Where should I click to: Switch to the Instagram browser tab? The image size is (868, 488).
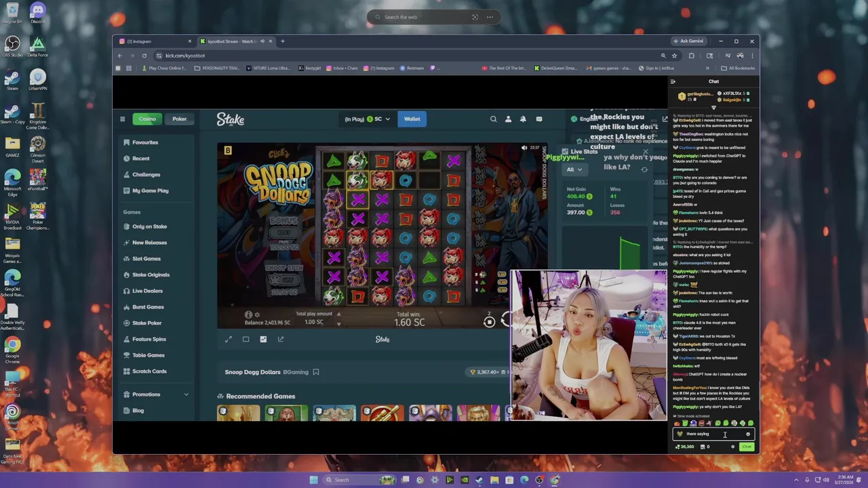coord(155,41)
